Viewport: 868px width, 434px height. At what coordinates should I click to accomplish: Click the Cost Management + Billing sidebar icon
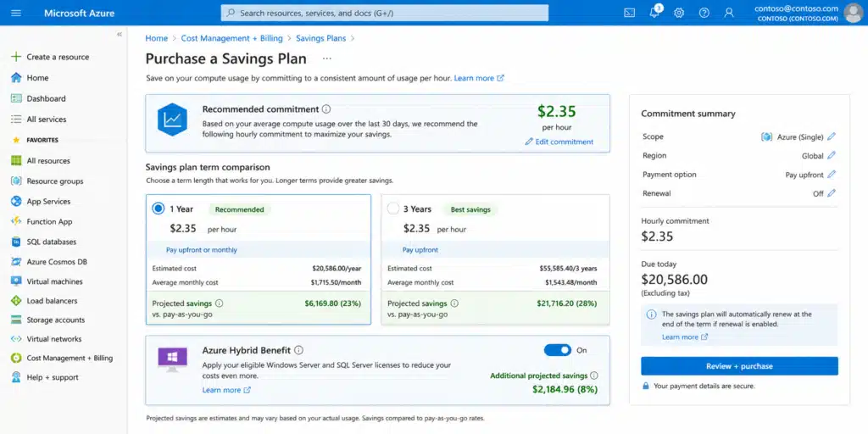coord(16,359)
